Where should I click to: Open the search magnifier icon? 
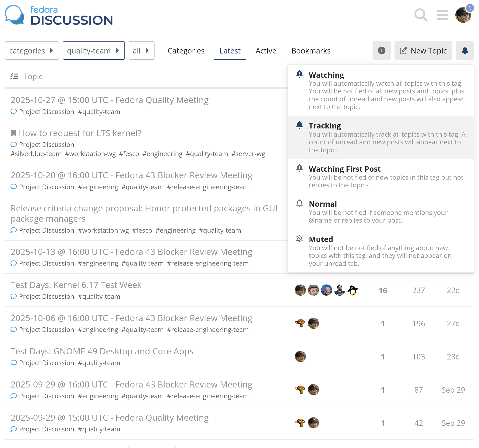(421, 15)
